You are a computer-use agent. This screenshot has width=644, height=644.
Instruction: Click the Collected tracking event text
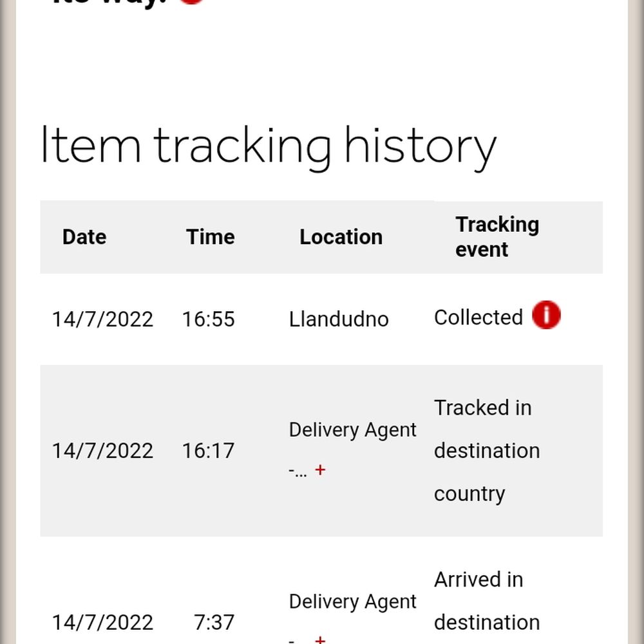pos(478,317)
